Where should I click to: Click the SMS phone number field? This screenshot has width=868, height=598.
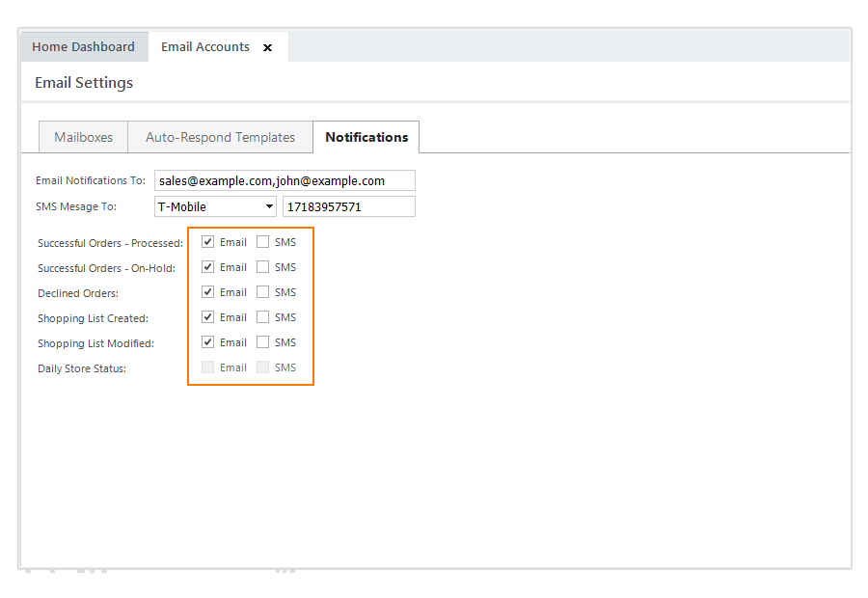pyautogui.click(x=349, y=206)
